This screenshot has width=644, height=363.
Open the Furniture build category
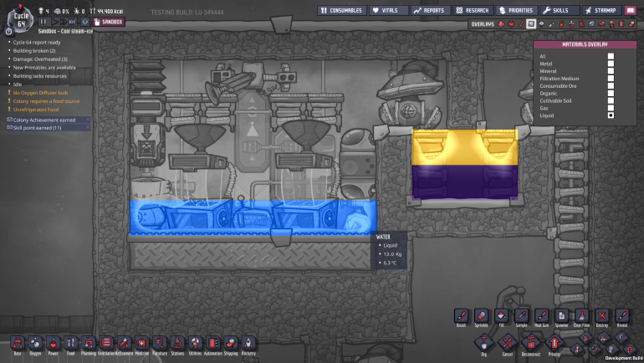tap(160, 343)
